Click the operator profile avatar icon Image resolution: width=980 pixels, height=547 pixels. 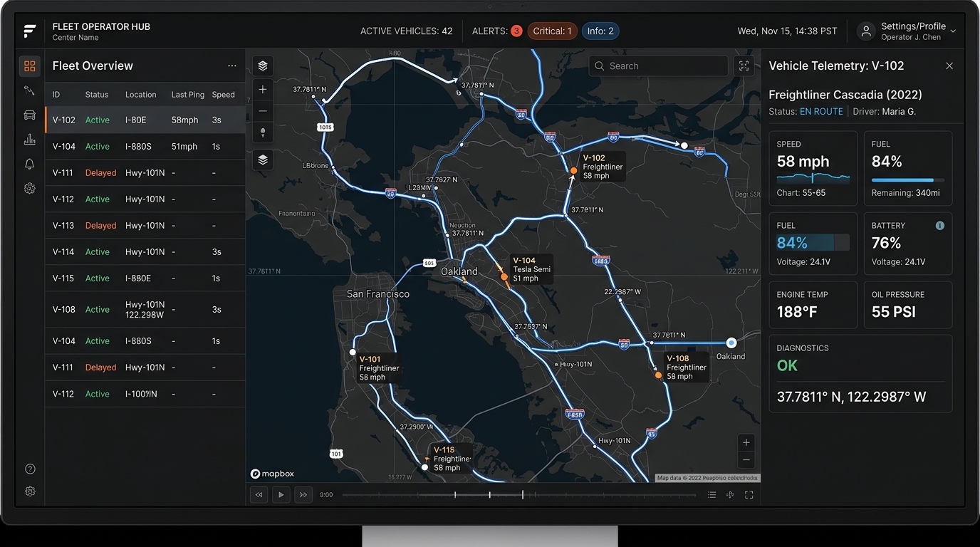(x=866, y=31)
